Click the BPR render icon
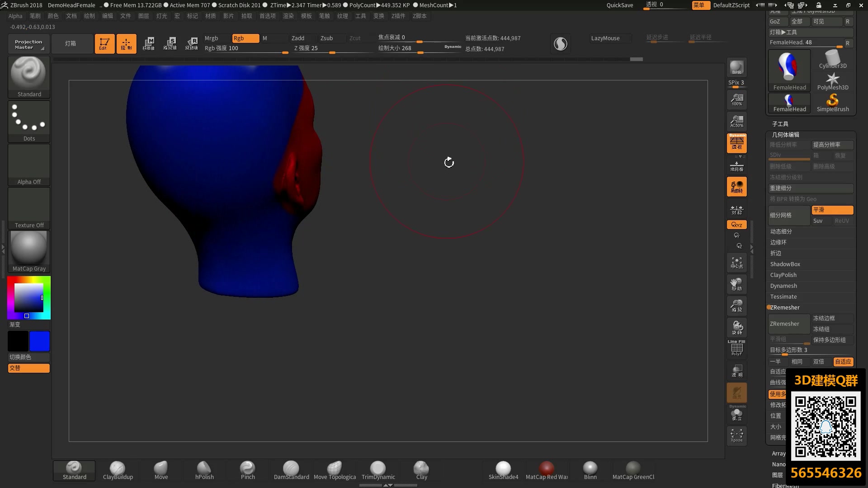Viewport: 868px width, 488px height. [736, 68]
